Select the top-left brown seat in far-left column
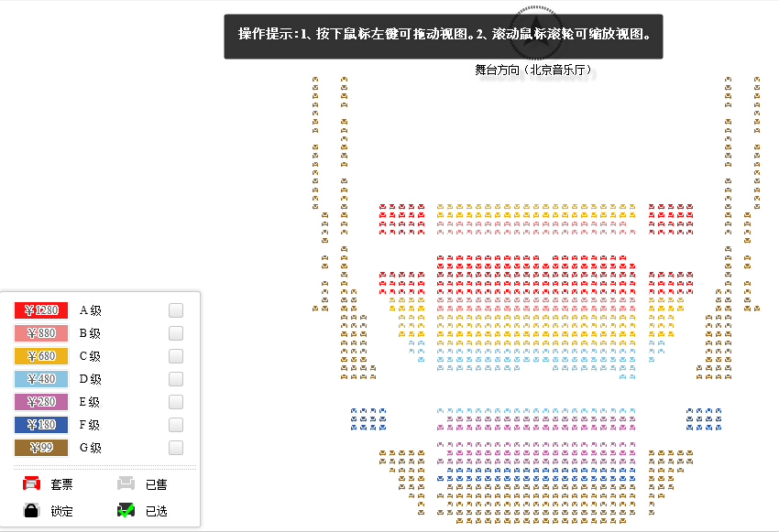This screenshot has height=532, width=779. coord(315,79)
